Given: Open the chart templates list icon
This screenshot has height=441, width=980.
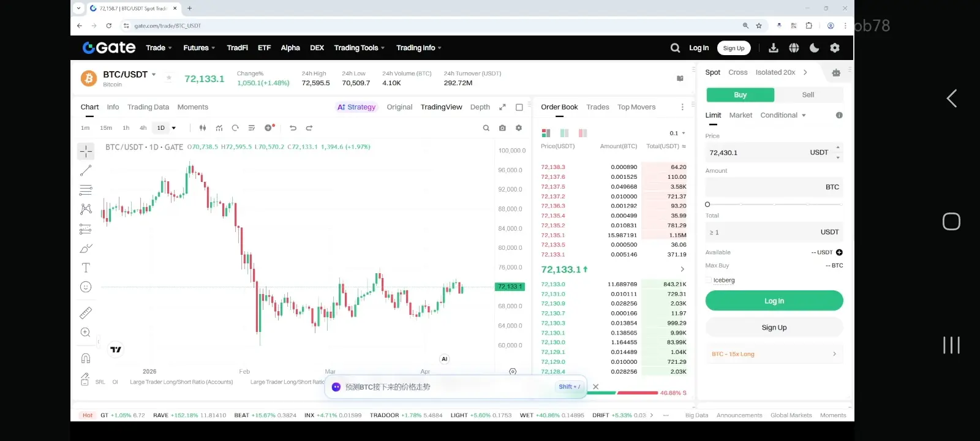Looking at the screenshot, I should tap(251, 128).
